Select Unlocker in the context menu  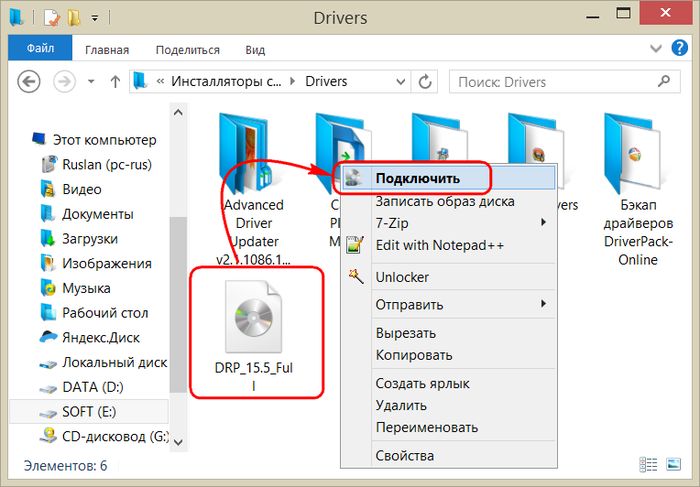click(402, 276)
